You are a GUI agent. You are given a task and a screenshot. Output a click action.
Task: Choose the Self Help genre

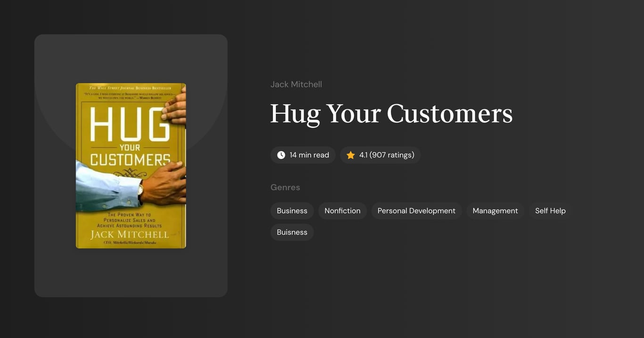point(550,211)
